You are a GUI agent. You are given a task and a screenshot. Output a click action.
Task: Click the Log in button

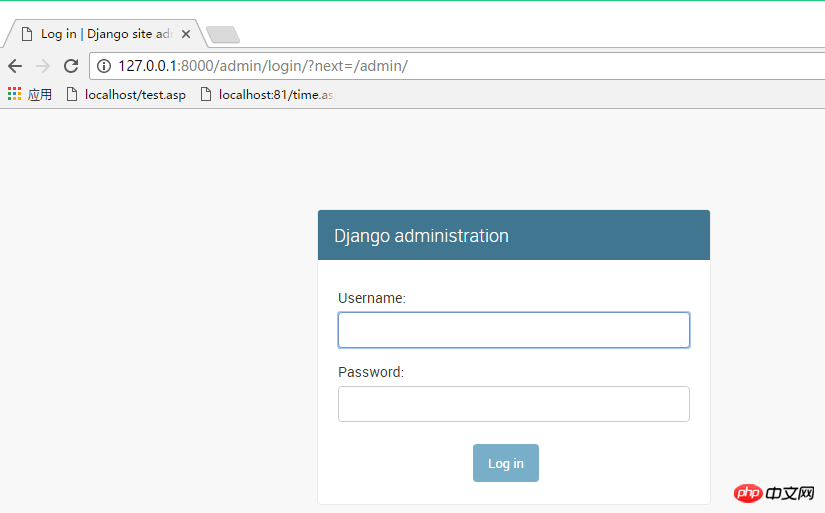506,463
